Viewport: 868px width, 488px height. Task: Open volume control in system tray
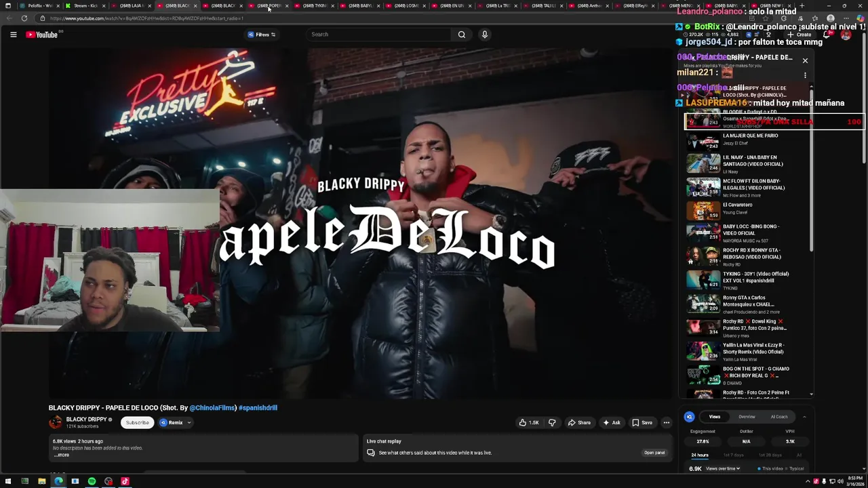(840, 481)
